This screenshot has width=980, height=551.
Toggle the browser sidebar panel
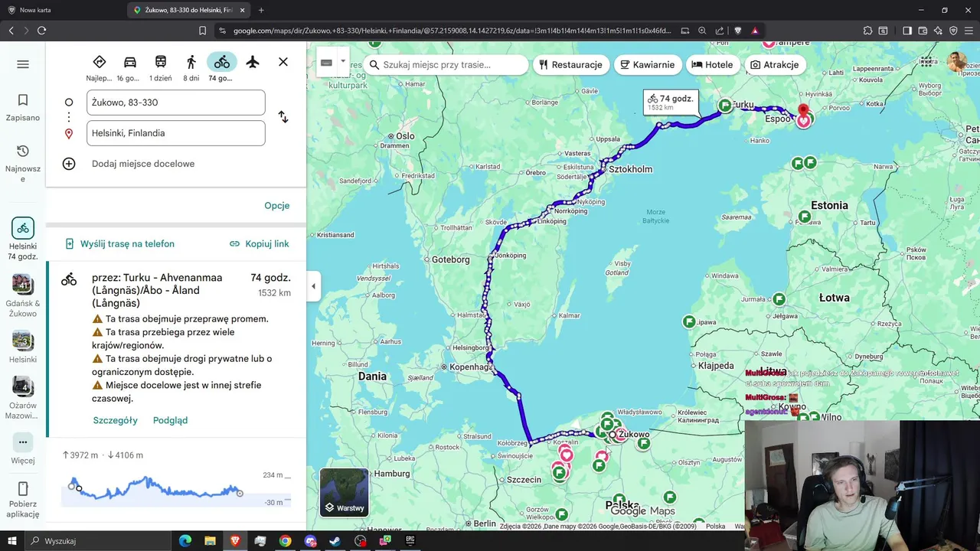point(907,31)
